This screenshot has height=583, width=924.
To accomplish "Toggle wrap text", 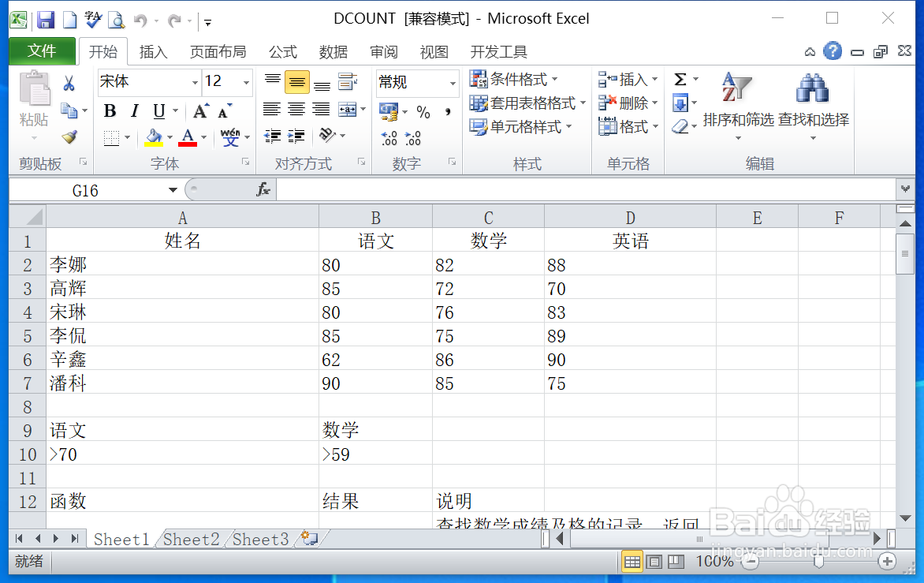I will pyautogui.click(x=348, y=82).
